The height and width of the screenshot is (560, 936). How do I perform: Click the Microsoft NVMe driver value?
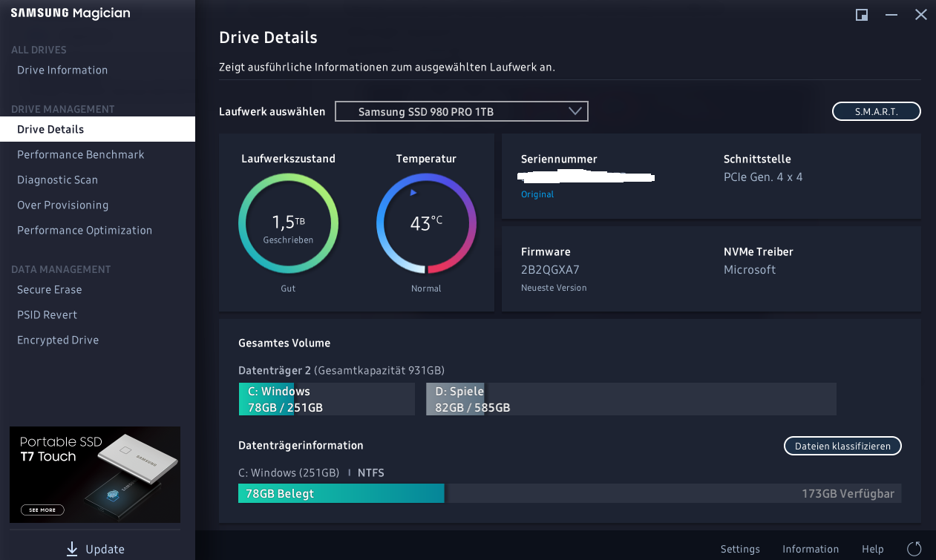pos(750,270)
